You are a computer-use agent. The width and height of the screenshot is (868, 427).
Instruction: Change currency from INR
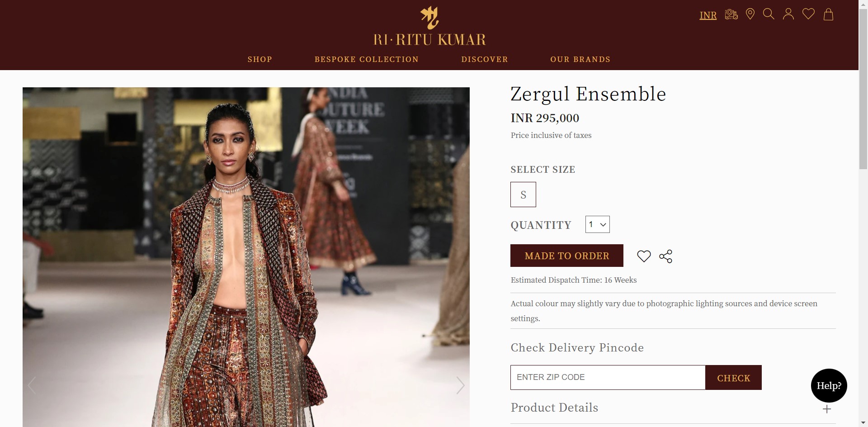[708, 15]
